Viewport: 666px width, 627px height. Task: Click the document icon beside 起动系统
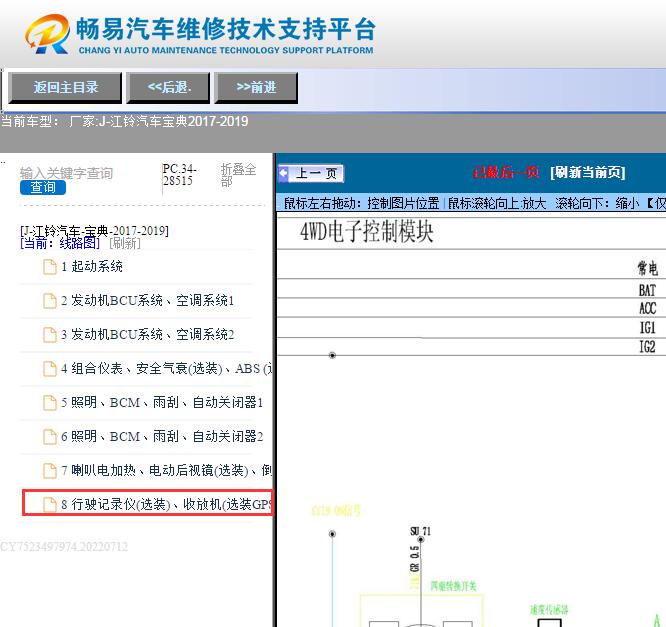coord(50,267)
